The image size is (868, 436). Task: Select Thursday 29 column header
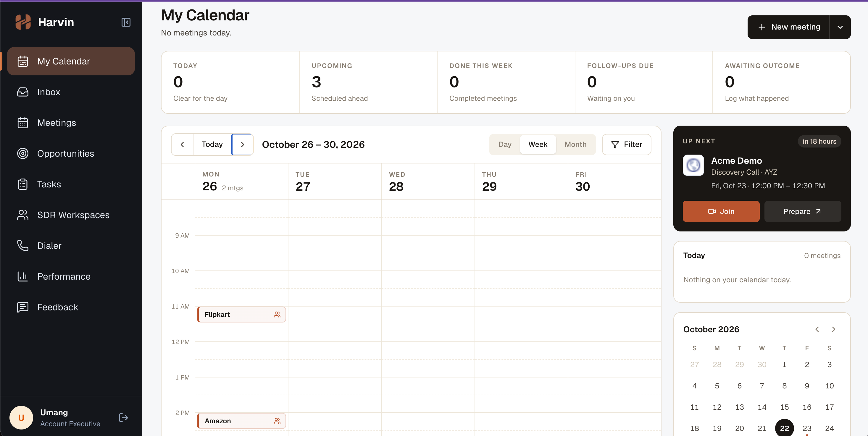tap(521, 181)
